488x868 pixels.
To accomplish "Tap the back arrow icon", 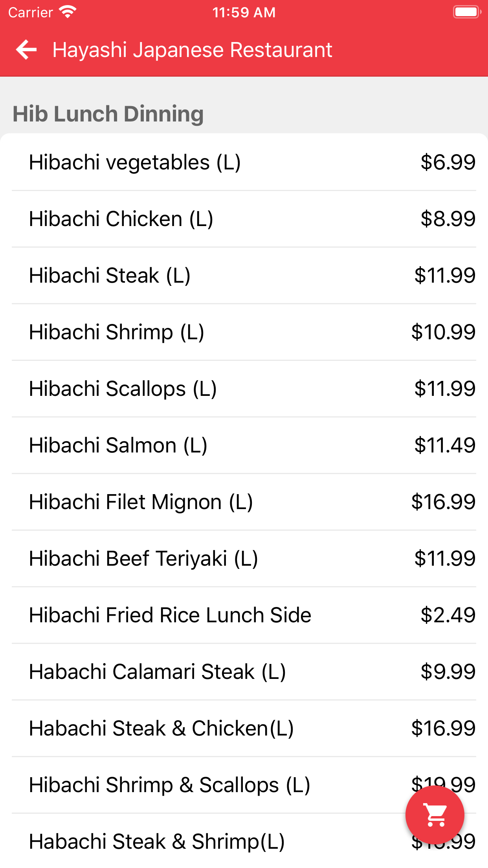I will pyautogui.click(x=26, y=50).
